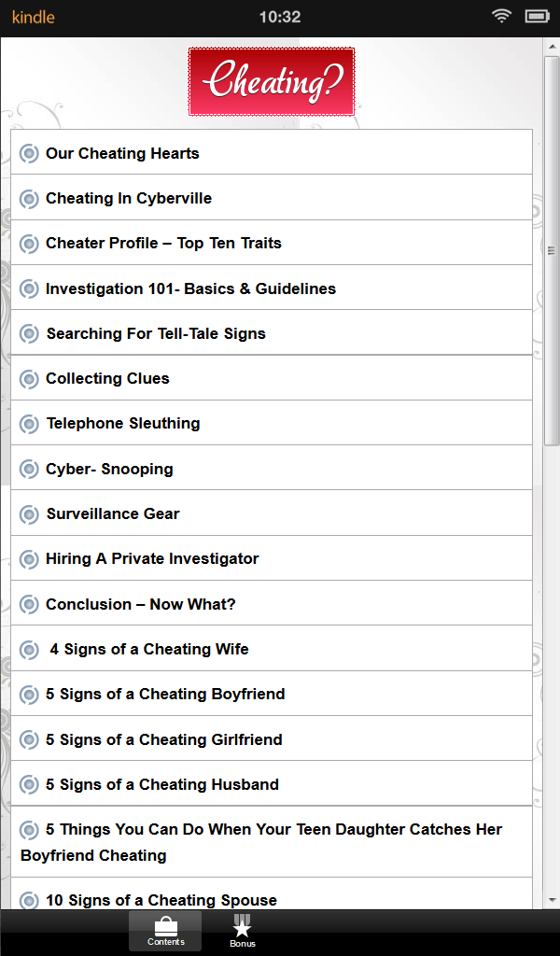Open the Cyber- Snooping chapter
Viewport: 560px width, 956px height.
109,469
